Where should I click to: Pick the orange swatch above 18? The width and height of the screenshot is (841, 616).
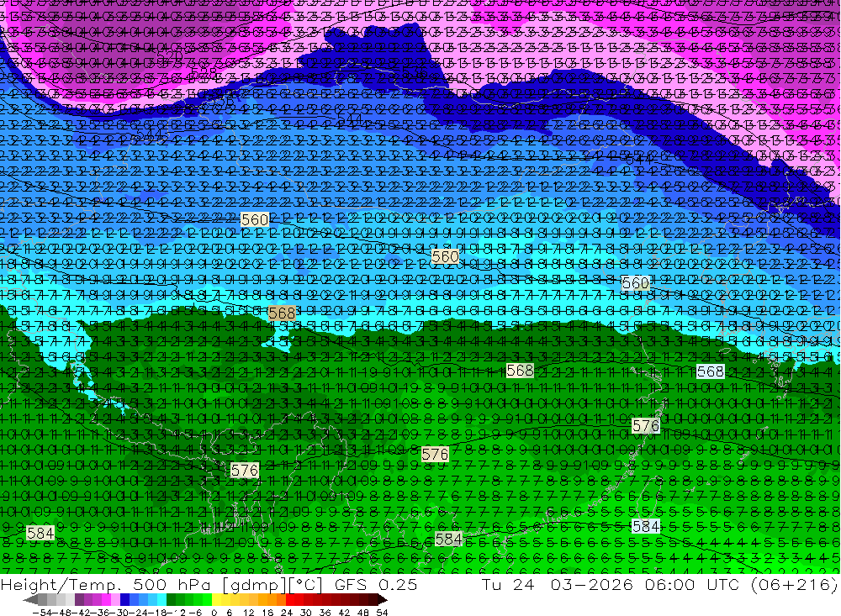272,600
